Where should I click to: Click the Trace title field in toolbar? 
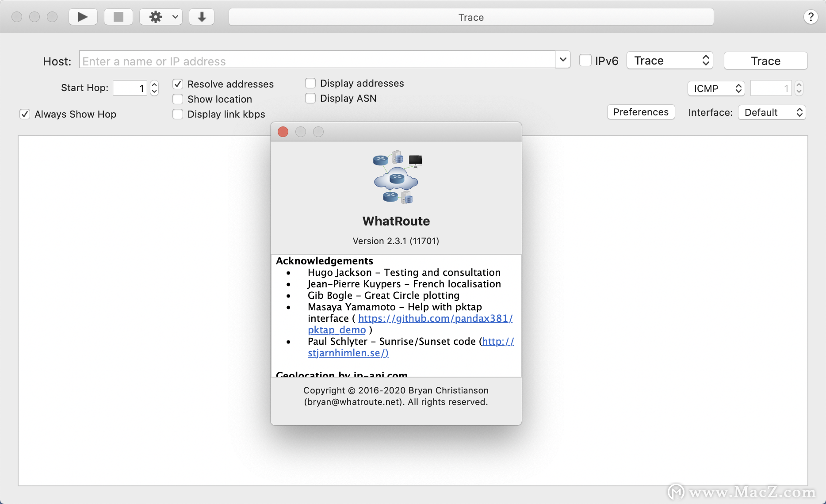click(471, 17)
